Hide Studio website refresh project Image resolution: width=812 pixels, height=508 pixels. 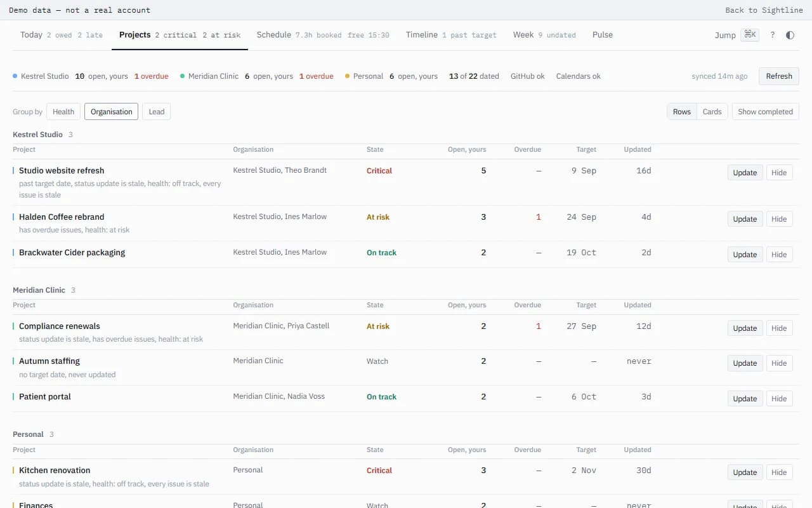click(779, 173)
